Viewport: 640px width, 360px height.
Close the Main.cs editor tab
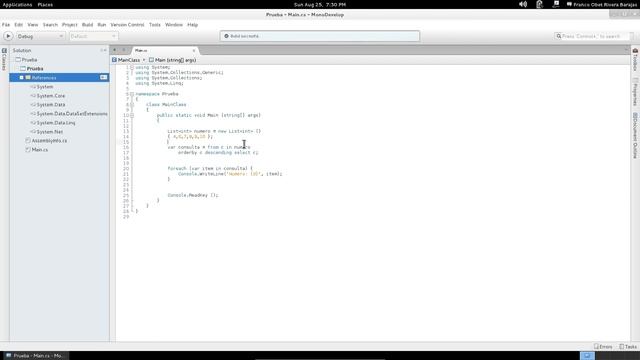(194, 51)
